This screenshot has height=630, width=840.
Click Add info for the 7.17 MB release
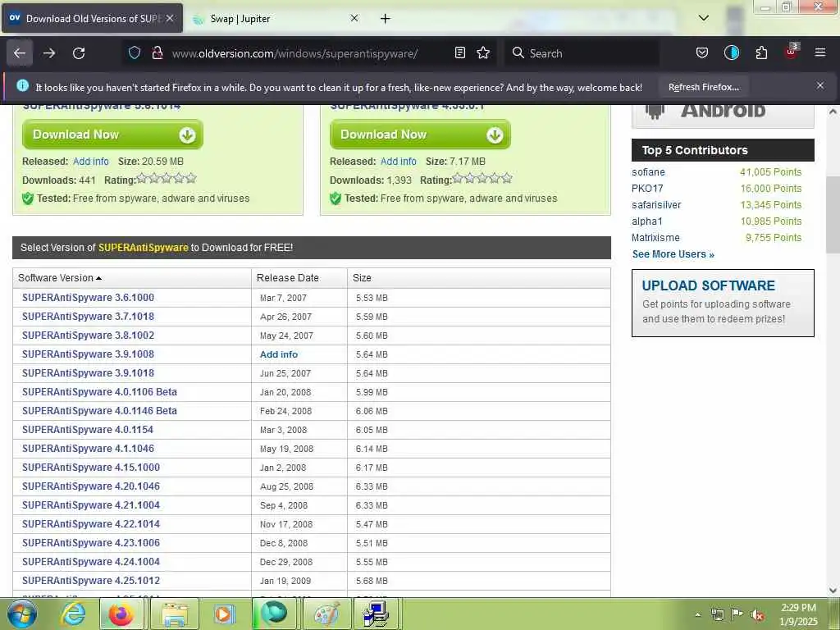click(x=398, y=162)
